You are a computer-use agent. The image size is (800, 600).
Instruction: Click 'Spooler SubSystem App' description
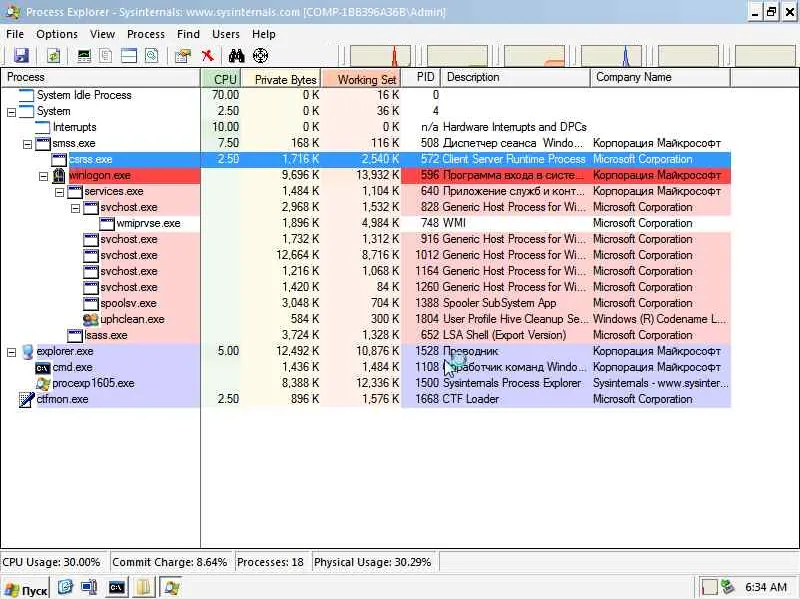(x=499, y=303)
